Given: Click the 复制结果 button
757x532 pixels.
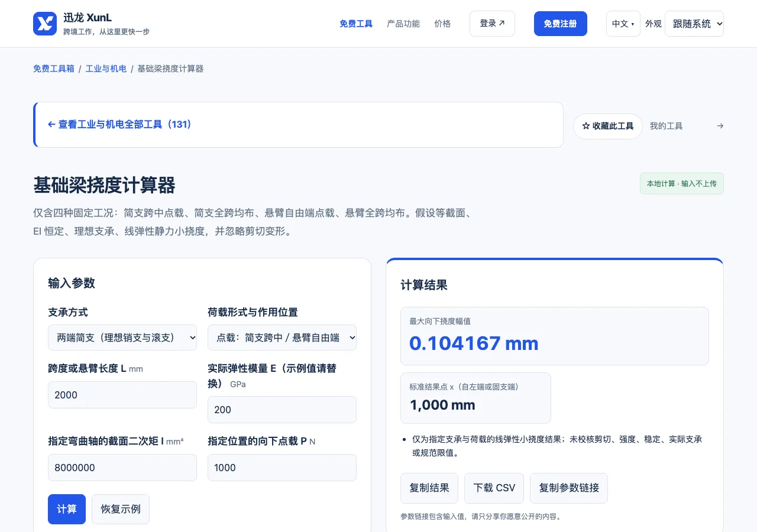Looking at the screenshot, I should pos(429,488).
